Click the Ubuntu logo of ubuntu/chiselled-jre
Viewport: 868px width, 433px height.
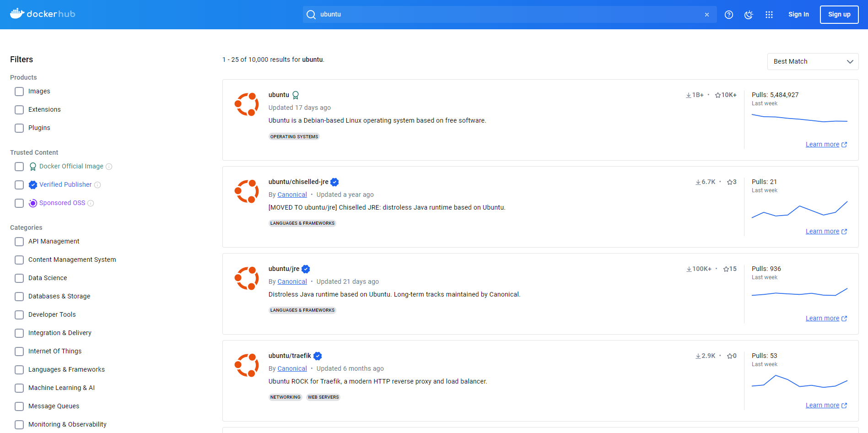(247, 191)
